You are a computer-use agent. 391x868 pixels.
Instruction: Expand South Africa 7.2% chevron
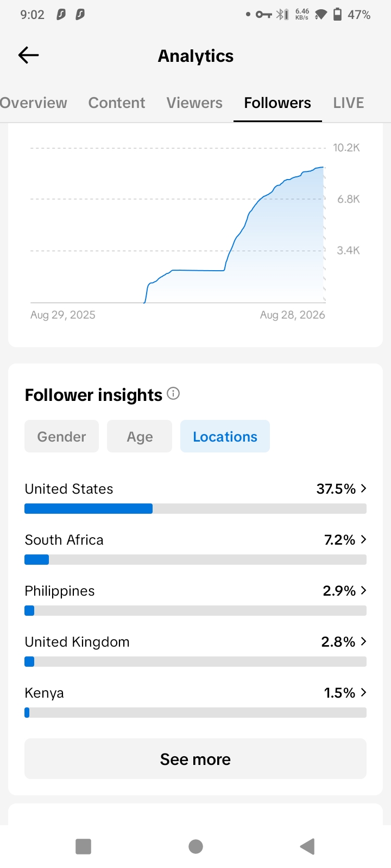tap(363, 539)
